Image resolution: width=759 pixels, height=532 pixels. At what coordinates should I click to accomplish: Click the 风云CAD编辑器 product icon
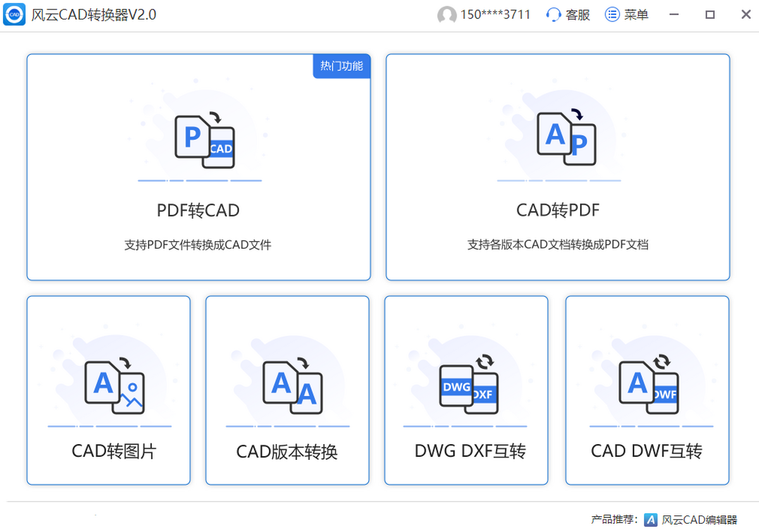tap(651, 520)
